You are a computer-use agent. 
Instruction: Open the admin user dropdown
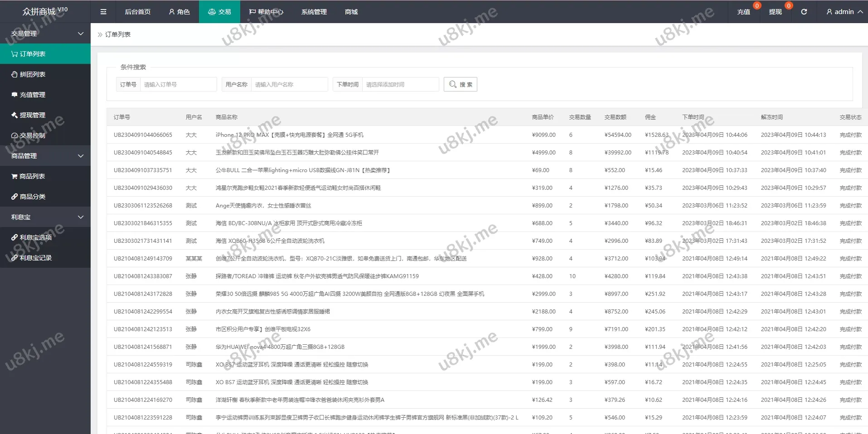[844, 12]
